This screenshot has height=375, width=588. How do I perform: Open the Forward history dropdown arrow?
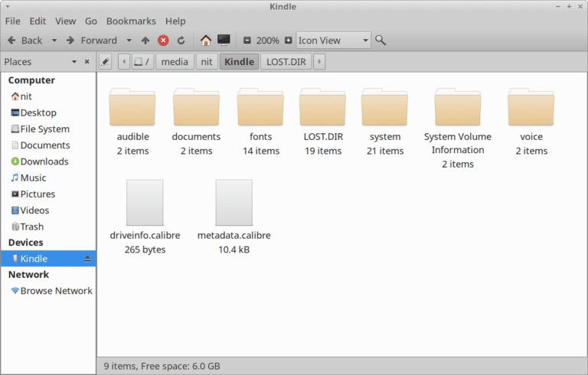point(129,40)
